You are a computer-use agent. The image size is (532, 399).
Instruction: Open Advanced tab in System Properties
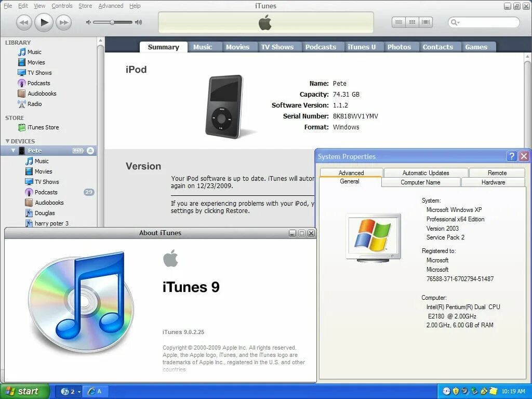pyautogui.click(x=351, y=172)
